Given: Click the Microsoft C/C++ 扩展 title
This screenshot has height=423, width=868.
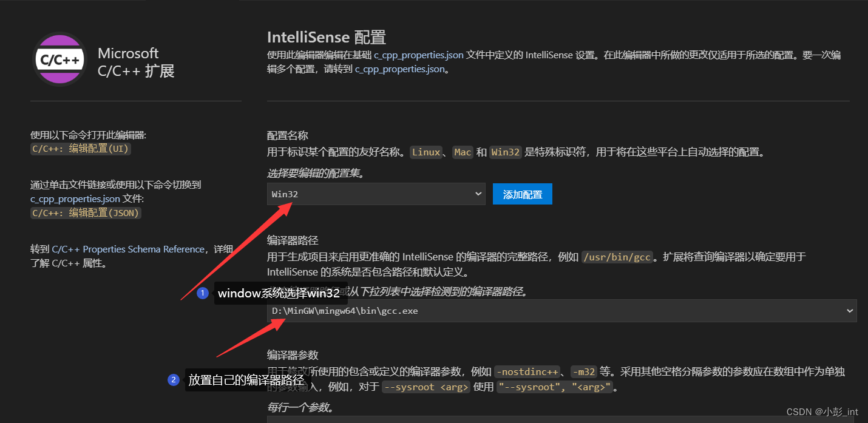Looking at the screenshot, I should pyautogui.click(x=136, y=62).
